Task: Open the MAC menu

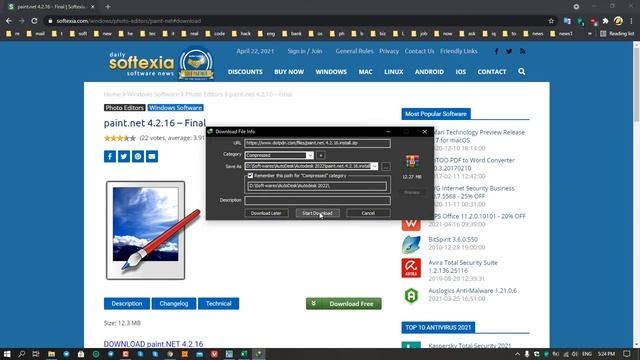Action: click(365, 72)
